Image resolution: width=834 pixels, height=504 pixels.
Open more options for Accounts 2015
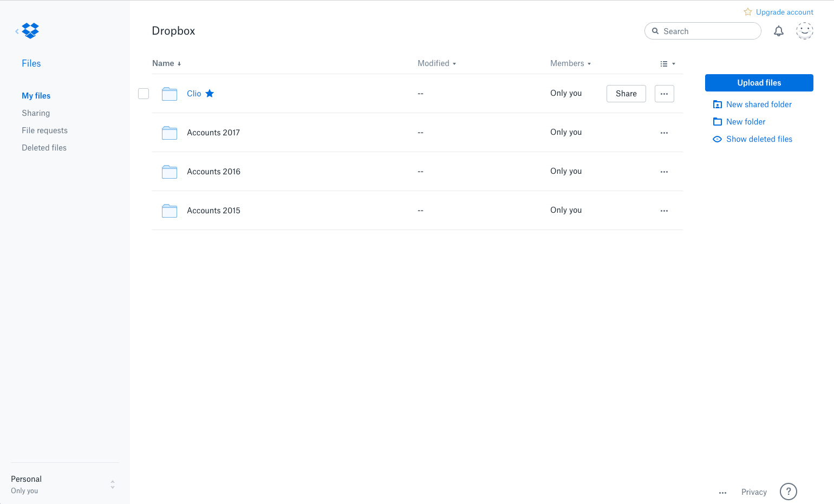coord(664,211)
